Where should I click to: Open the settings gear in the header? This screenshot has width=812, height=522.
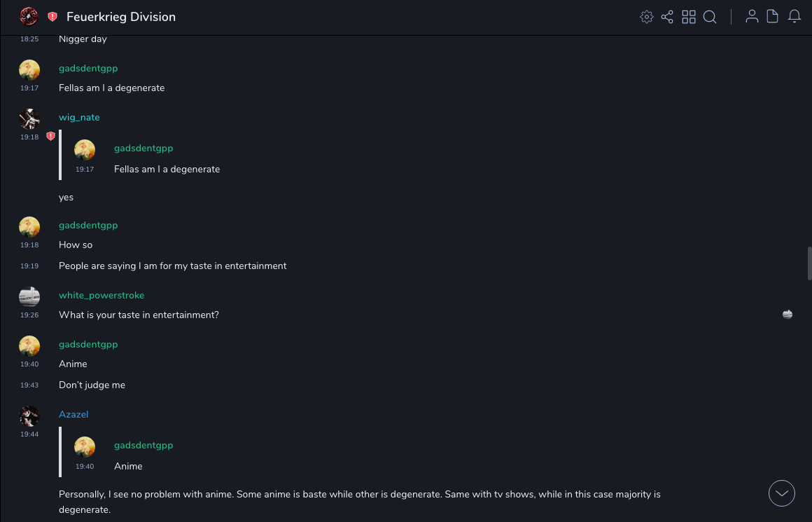pos(647,17)
